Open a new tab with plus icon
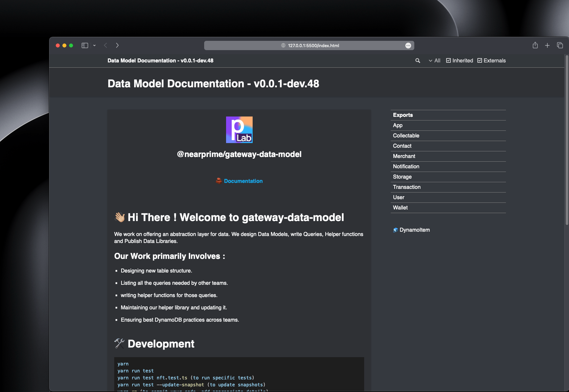Screen dimensions: 569x392 pyautogui.click(x=547, y=45)
